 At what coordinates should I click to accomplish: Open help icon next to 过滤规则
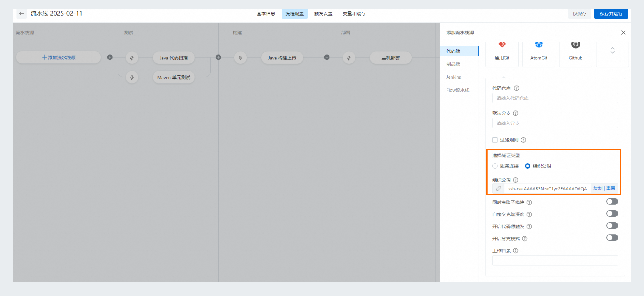coord(523,140)
